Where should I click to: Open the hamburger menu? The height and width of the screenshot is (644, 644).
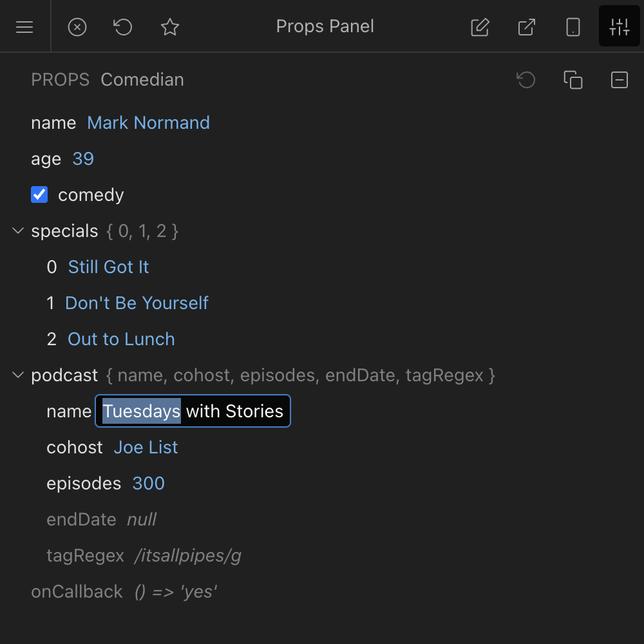pyautogui.click(x=24, y=27)
